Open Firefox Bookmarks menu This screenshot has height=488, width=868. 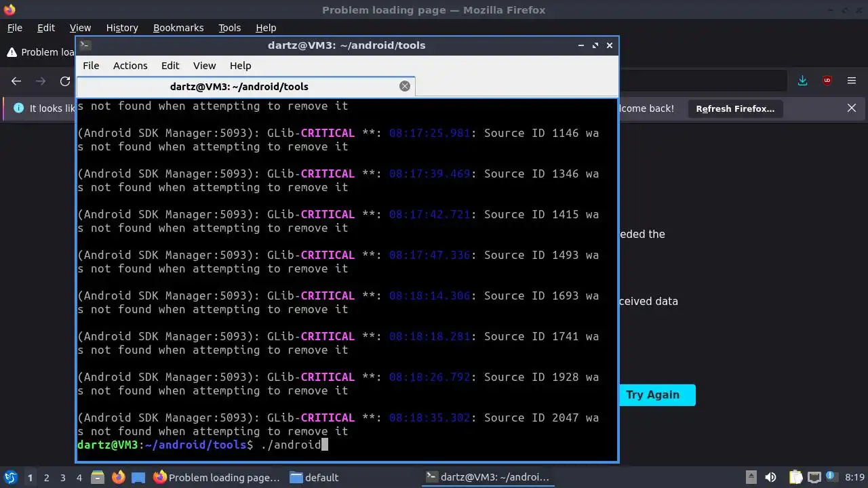coord(178,28)
